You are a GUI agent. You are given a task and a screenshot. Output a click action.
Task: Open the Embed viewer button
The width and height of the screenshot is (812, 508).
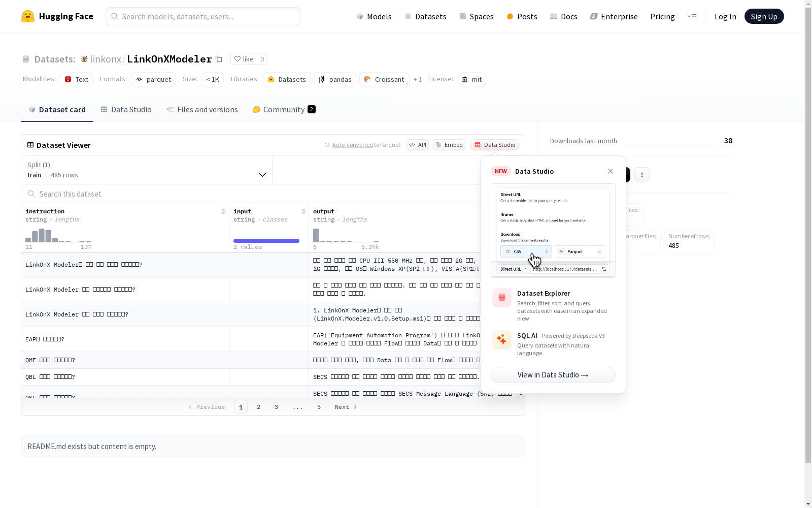pos(449,145)
